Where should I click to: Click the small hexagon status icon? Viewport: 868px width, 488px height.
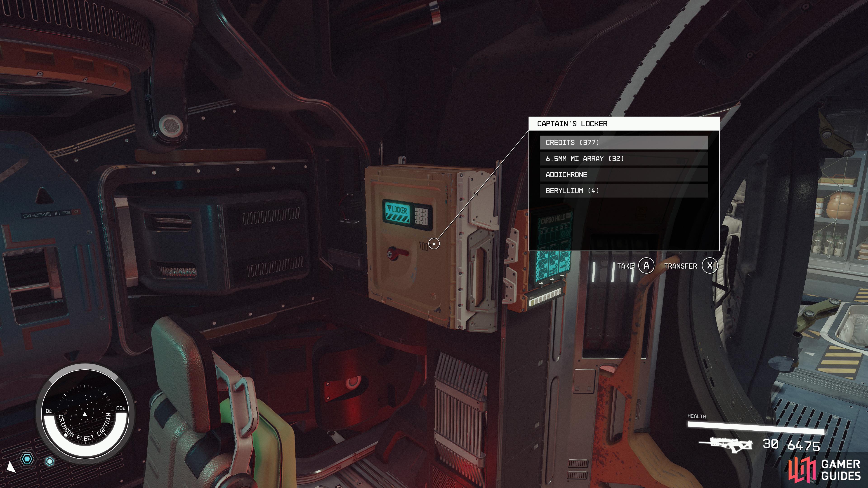50,461
